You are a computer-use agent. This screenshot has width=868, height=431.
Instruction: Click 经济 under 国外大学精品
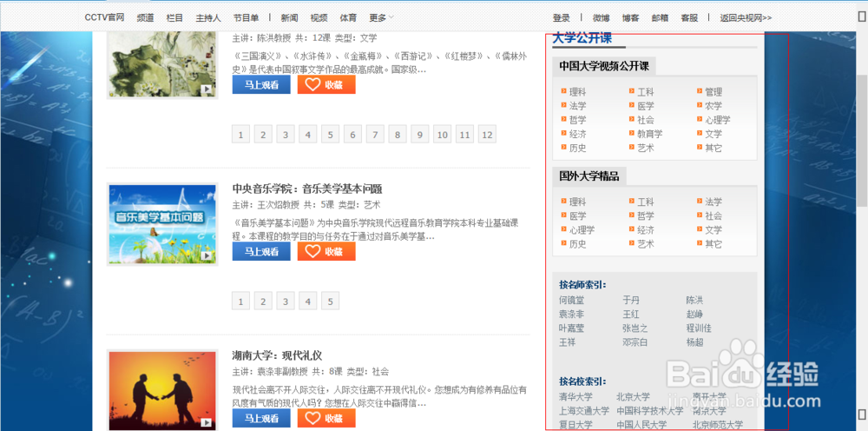[646, 229]
